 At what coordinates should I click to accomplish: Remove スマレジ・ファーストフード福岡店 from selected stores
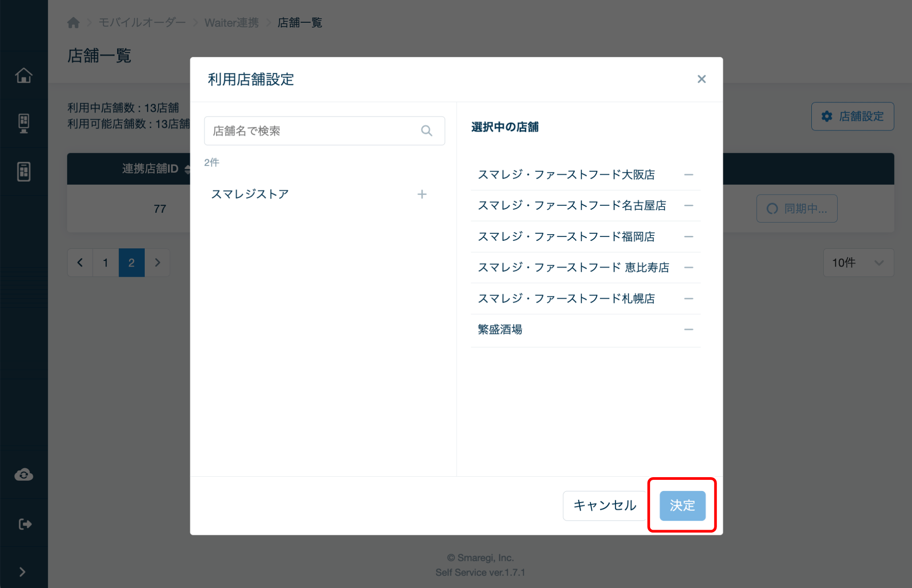click(688, 236)
